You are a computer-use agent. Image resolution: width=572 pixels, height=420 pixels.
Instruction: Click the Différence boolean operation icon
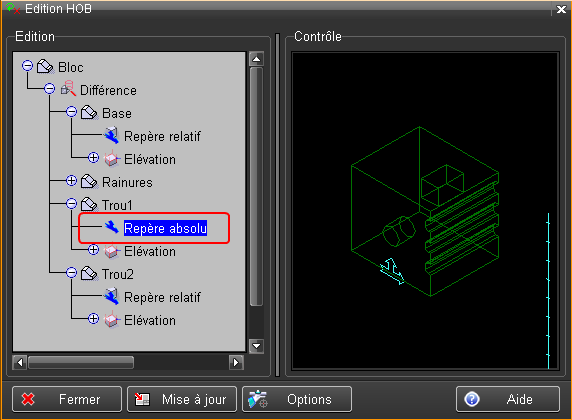coord(68,89)
